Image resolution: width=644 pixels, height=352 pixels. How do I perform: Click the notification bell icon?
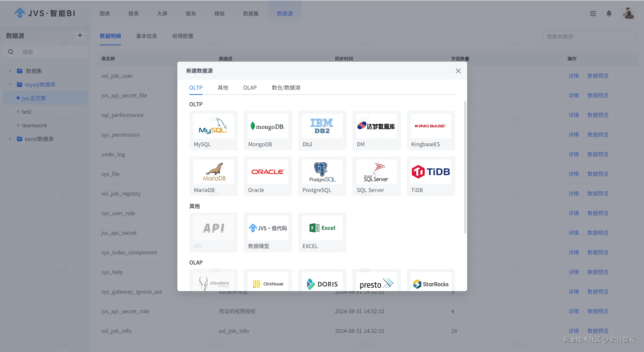click(609, 13)
